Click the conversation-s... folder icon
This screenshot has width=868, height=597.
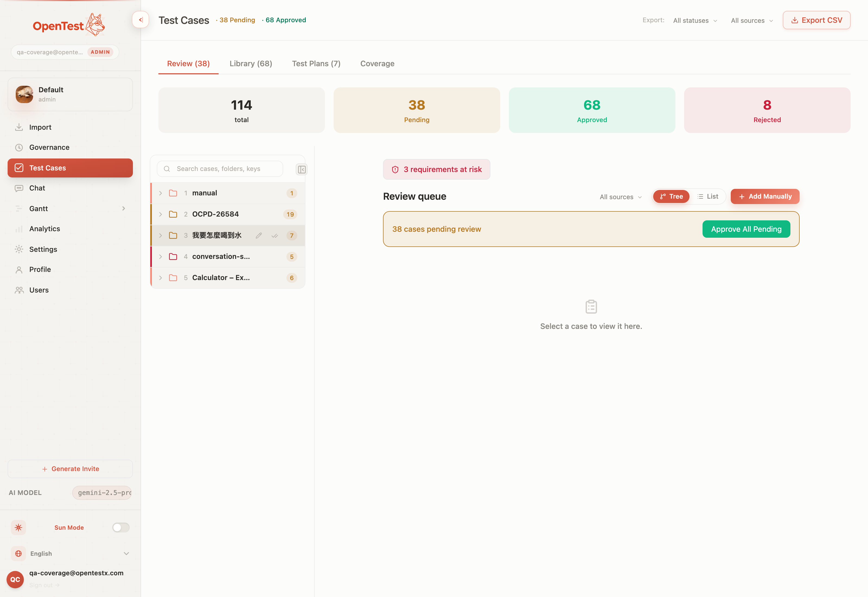(173, 257)
